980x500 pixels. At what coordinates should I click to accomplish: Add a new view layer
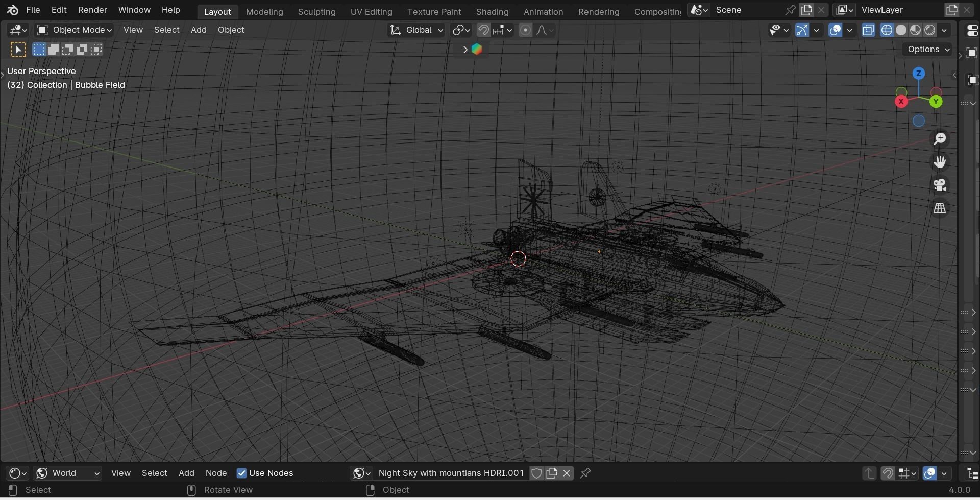pos(952,10)
